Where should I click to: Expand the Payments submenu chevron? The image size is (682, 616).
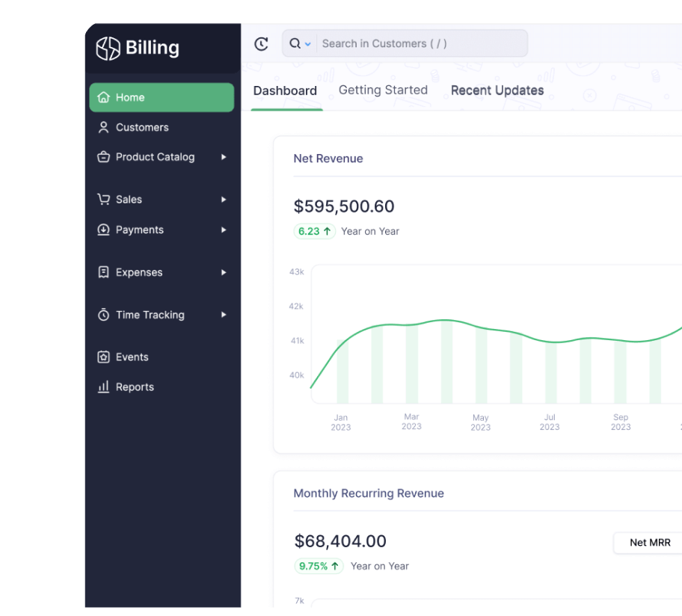click(223, 230)
